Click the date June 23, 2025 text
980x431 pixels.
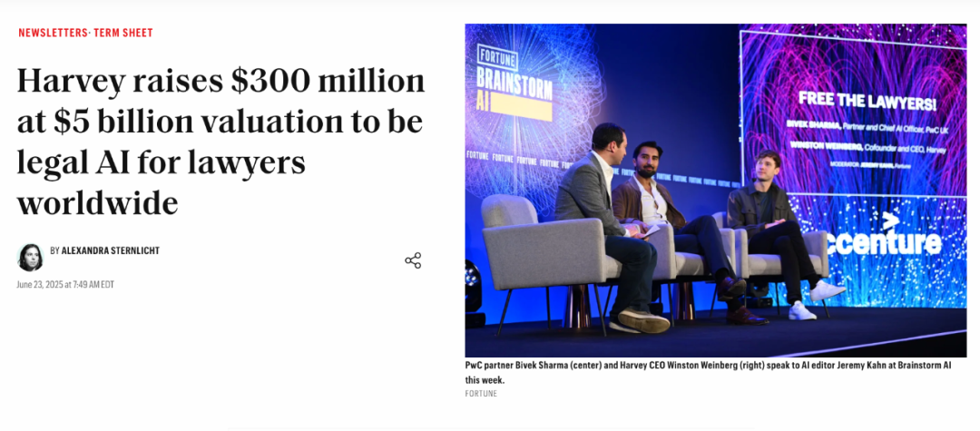pyautogui.click(x=65, y=285)
